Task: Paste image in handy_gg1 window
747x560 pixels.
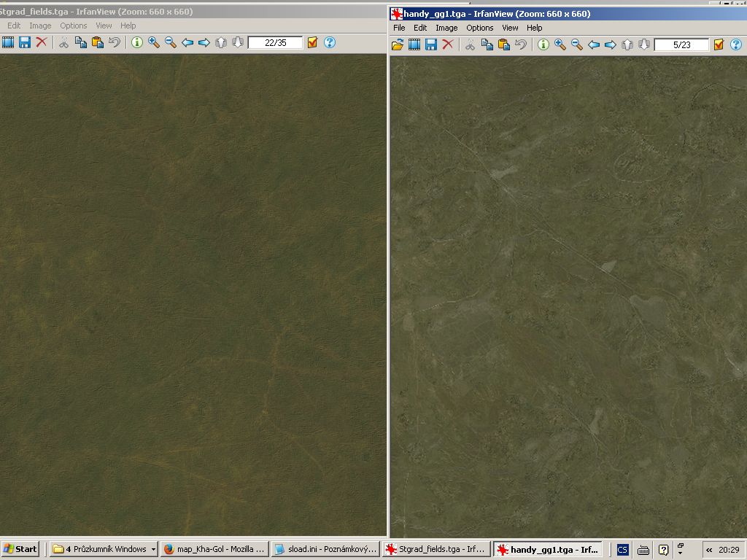Action: pos(503,44)
